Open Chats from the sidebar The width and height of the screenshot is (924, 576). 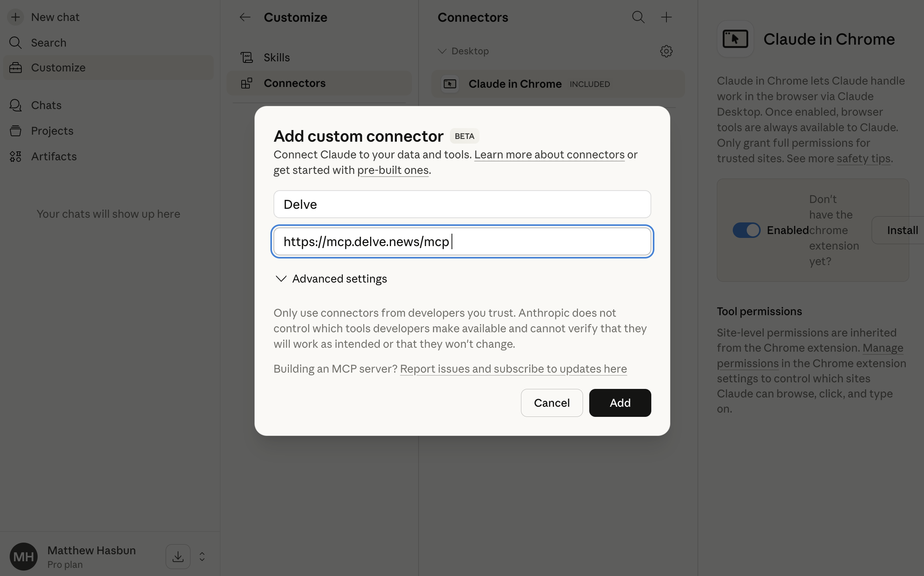[46, 105]
